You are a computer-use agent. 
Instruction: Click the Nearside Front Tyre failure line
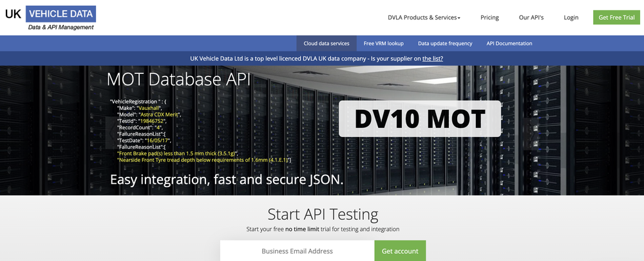point(204,160)
